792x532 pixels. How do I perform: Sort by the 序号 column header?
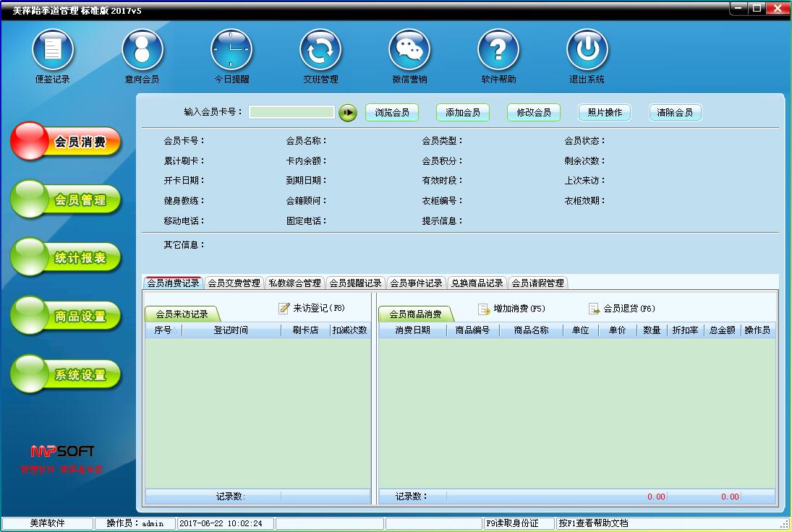tap(163, 330)
